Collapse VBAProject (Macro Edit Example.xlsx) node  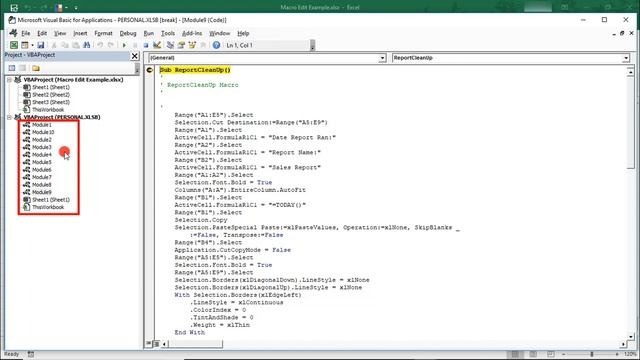9,80
